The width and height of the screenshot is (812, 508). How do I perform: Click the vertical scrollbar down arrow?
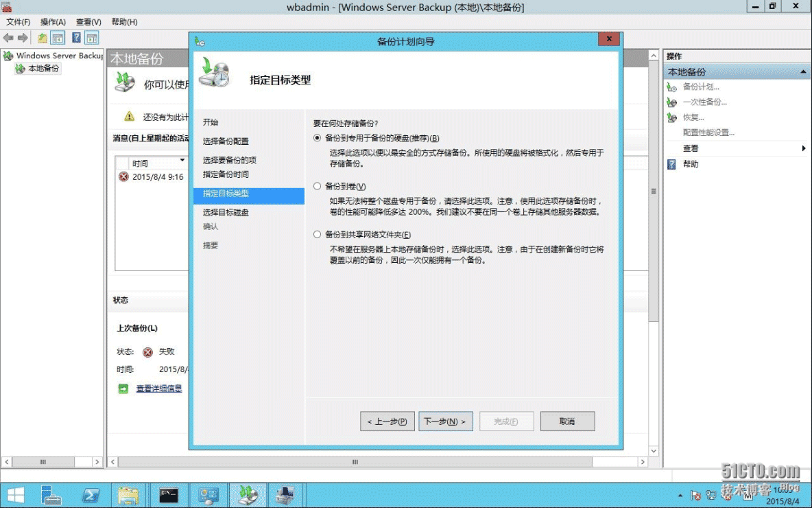pyautogui.click(x=654, y=451)
